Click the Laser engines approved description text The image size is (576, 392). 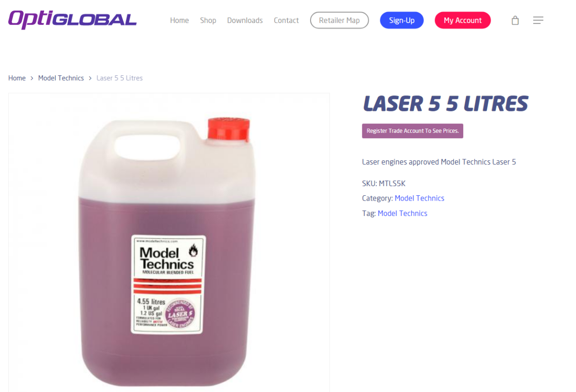(439, 162)
